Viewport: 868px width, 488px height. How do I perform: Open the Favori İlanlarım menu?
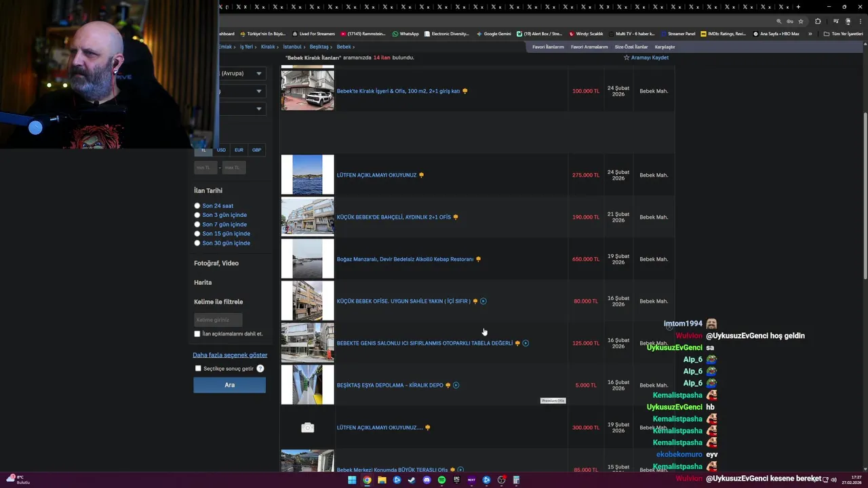pyautogui.click(x=548, y=47)
